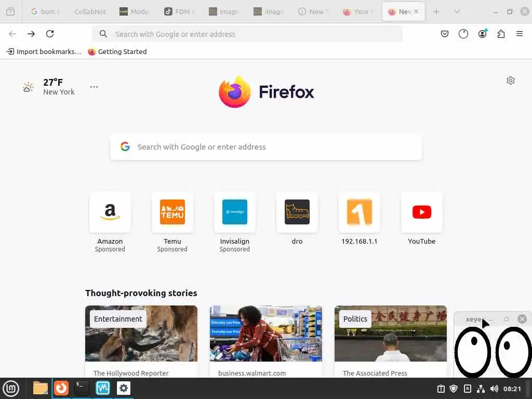Screen dimensions: 532x399
Task: Open the 192.168.1.1 shortcut tile
Action: point(360,219)
